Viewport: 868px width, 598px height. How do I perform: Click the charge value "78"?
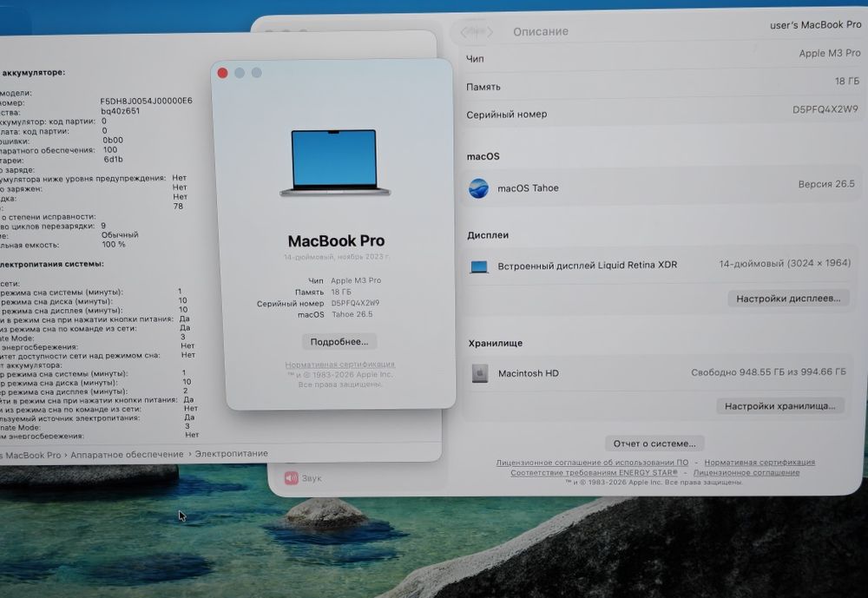(178, 206)
